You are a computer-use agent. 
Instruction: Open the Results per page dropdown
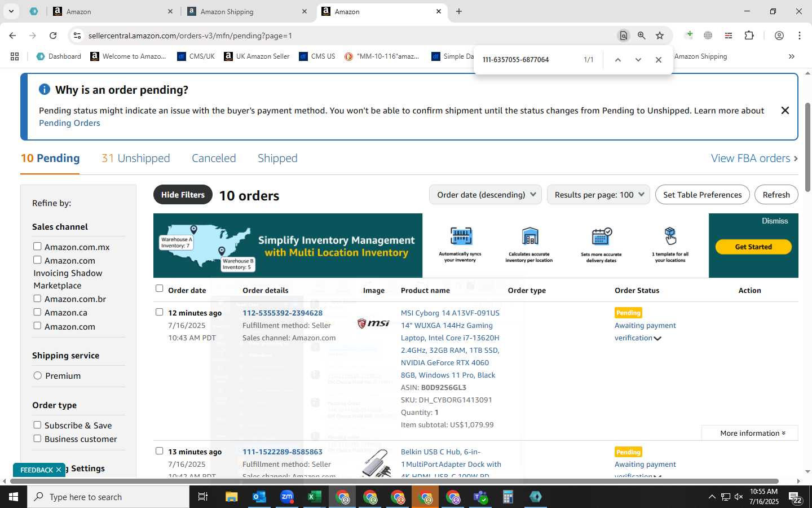coord(598,195)
